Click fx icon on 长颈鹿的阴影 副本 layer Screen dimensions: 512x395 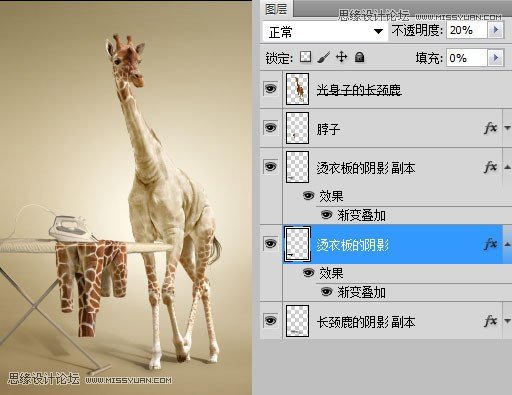[490, 321]
